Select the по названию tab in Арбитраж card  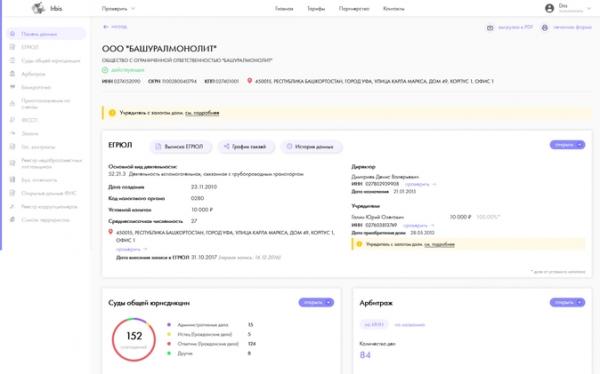pyautogui.click(x=409, y=325)
